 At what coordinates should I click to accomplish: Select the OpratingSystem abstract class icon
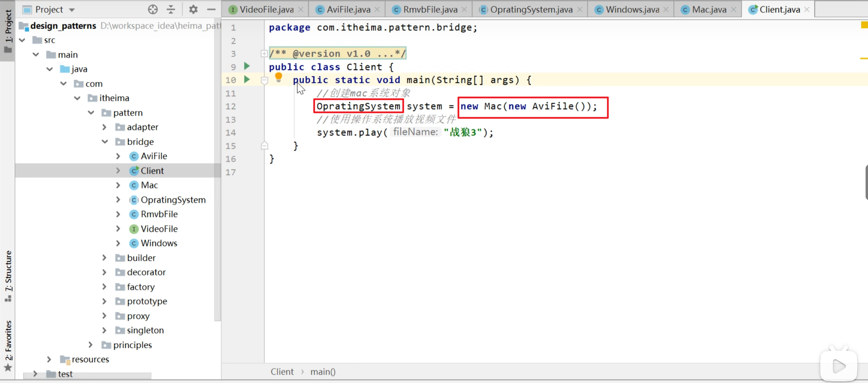[134, 200]
